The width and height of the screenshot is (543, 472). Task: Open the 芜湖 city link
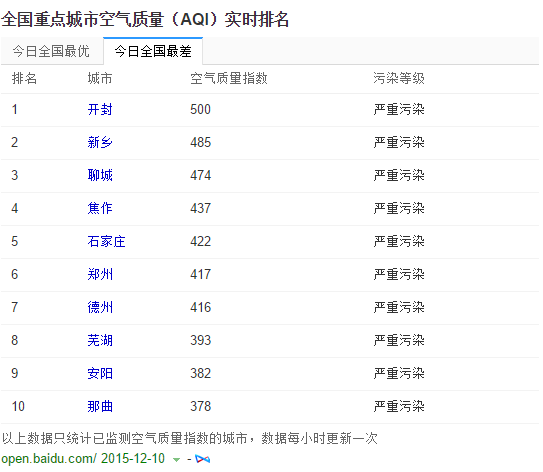coord(100,340)
